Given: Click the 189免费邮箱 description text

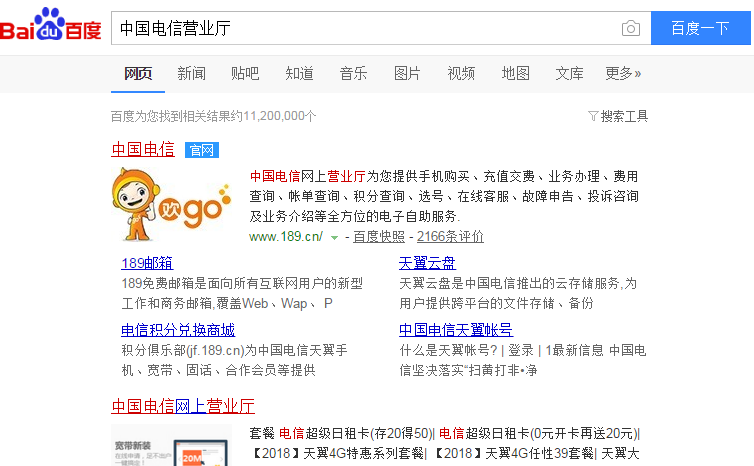Looking at the screenshot, I should tap(242, 293).
